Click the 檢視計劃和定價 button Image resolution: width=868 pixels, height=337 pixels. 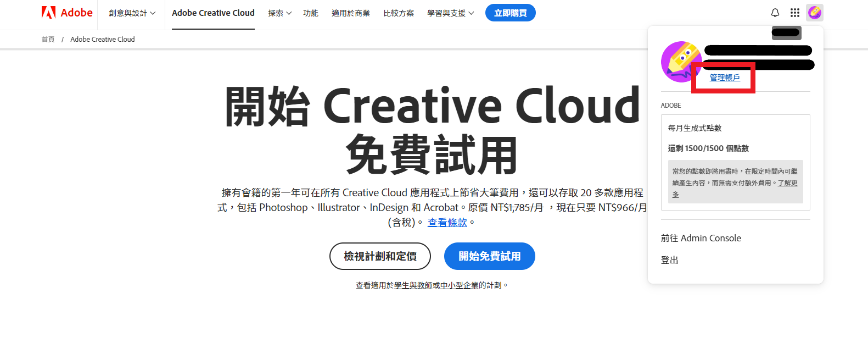tap(380, 256)
